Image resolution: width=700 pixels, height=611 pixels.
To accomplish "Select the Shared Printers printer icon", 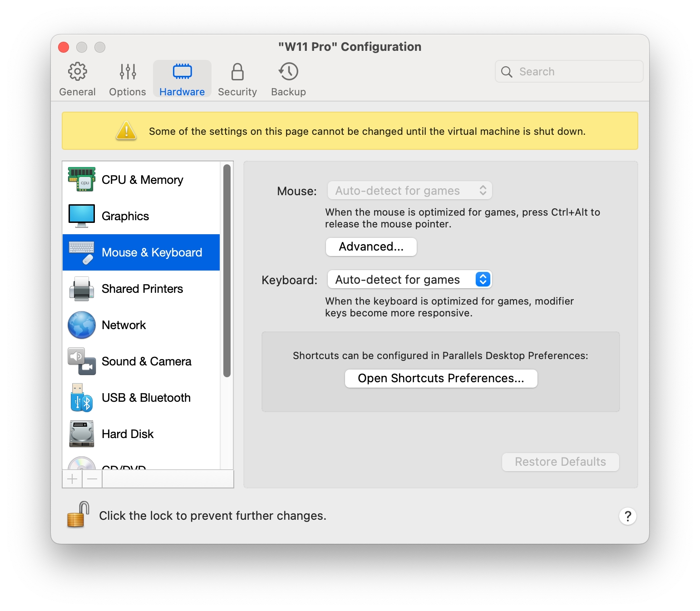I will [82, 289].
